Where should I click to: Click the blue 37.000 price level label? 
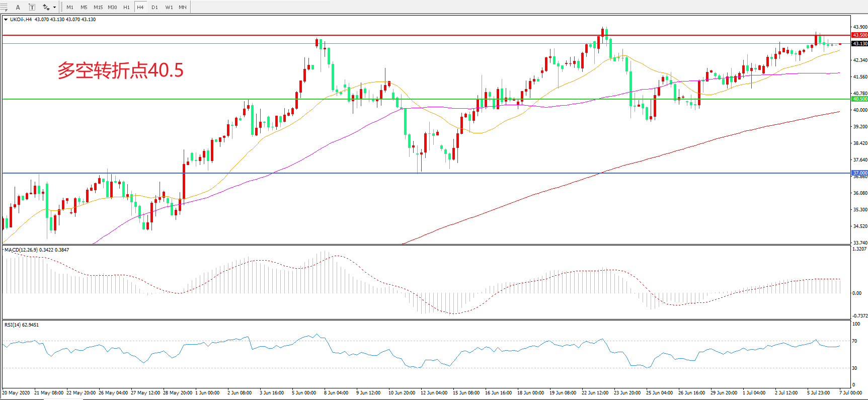[859, 173]
